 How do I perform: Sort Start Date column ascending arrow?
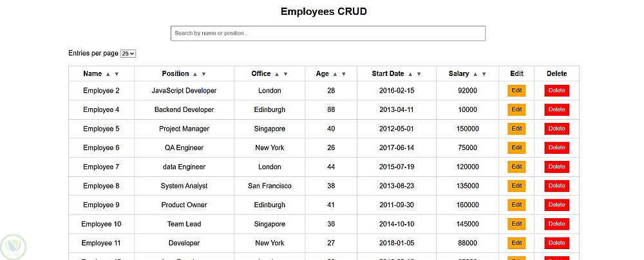(x=410, y=74)
